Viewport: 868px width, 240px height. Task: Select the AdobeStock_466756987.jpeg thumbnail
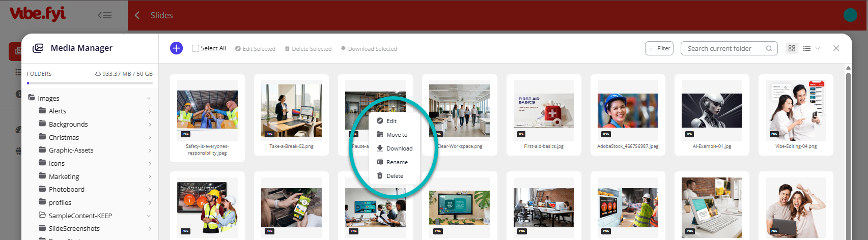pos(628,110)
